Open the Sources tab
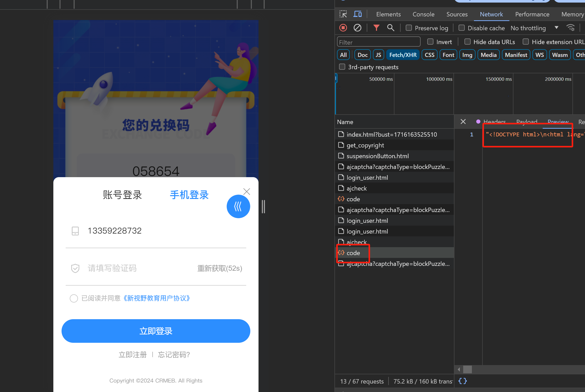Image resolution: width=585 pixels, height=392 pixels. 457,14
